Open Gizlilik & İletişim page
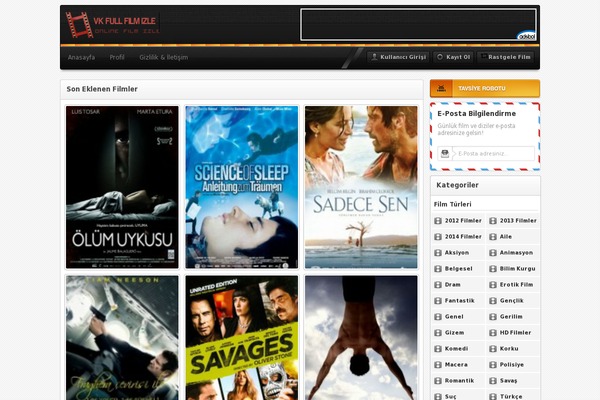The height and width of the screenshot is (400, 600). coord(163,57)
